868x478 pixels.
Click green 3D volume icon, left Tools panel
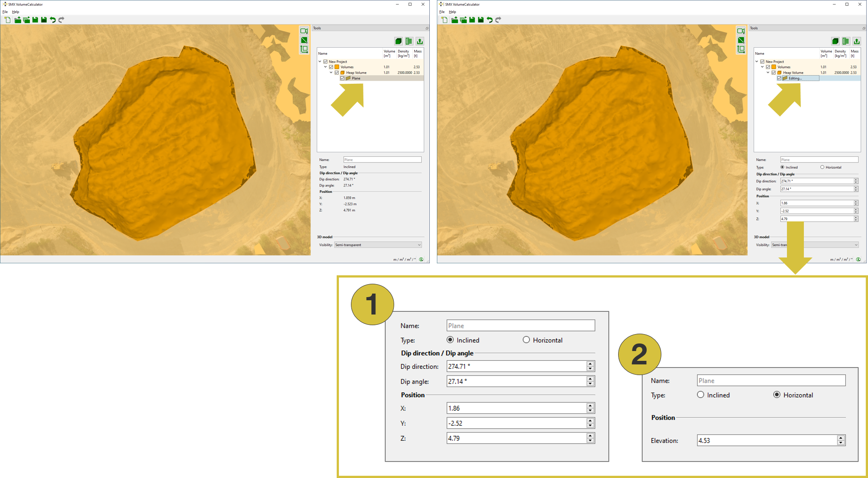coord(398,41)
